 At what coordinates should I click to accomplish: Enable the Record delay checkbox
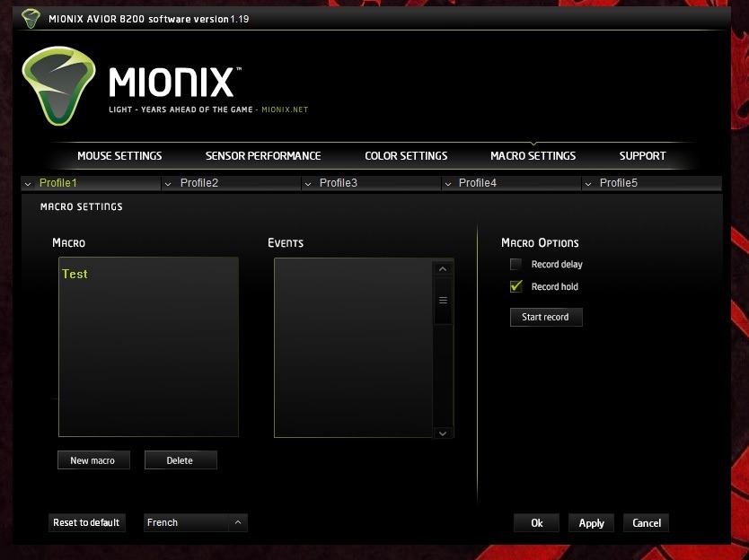click(515, 264)
